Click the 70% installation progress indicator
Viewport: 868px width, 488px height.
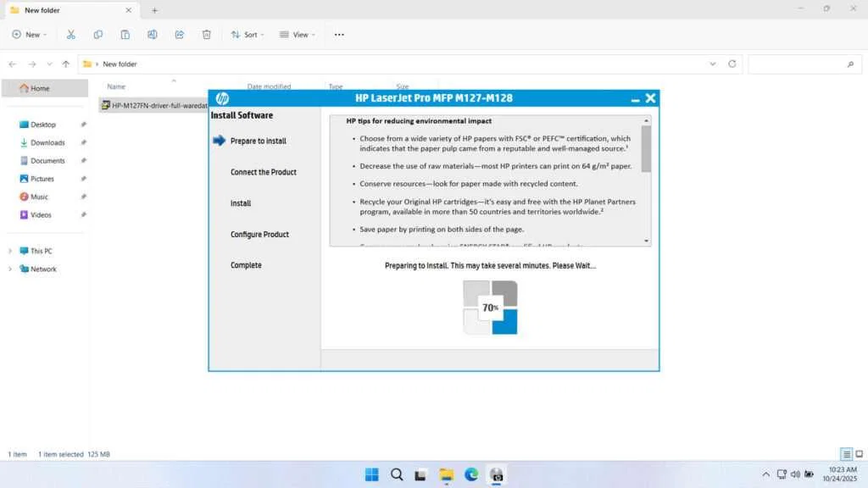click(x=490, y=308)
